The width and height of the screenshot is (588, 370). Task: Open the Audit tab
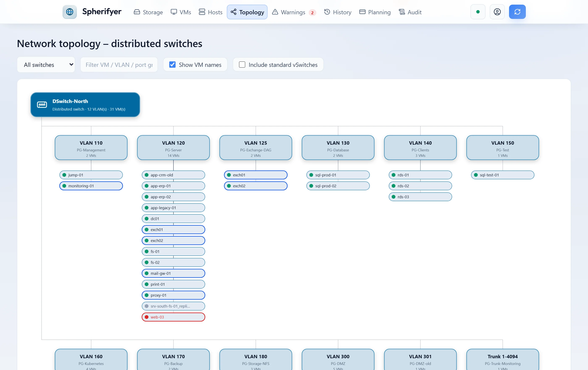[x=410, y=12]
